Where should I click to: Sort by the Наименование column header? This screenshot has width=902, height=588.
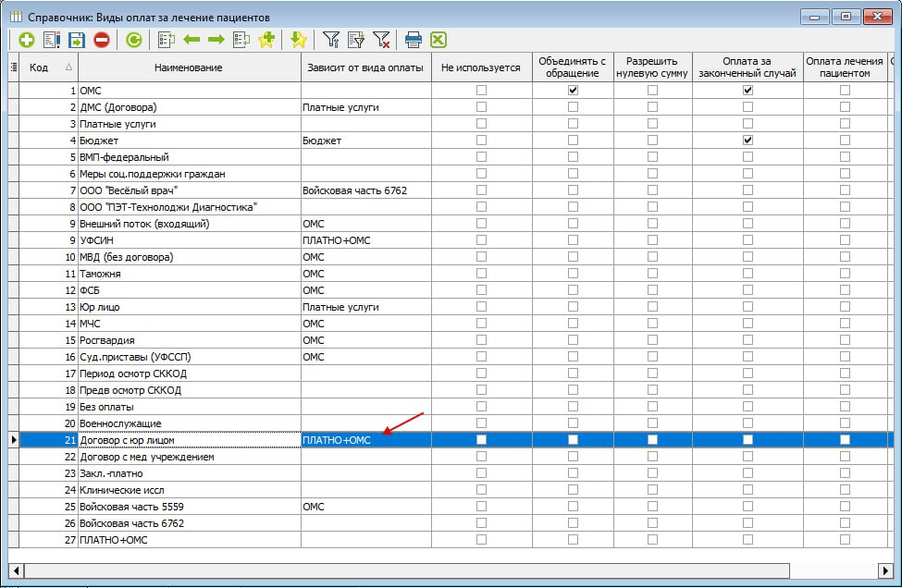tap(189, 67)
